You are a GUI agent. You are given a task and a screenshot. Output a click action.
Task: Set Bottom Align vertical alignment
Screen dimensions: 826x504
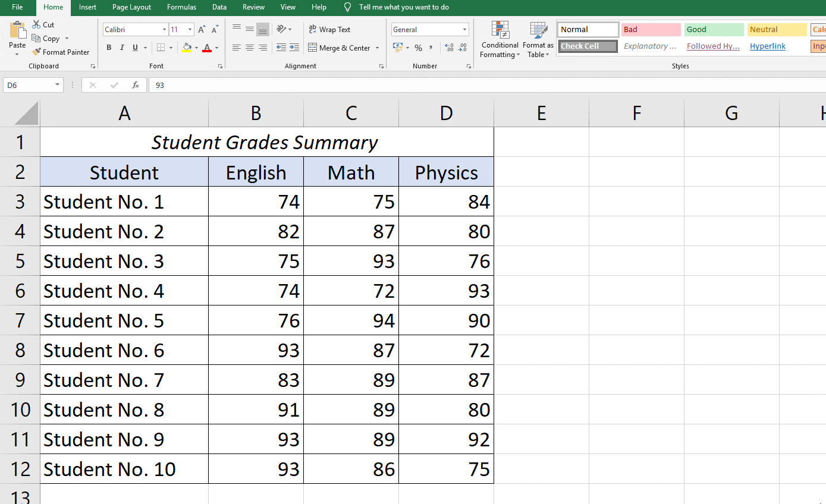coord(263,29)
